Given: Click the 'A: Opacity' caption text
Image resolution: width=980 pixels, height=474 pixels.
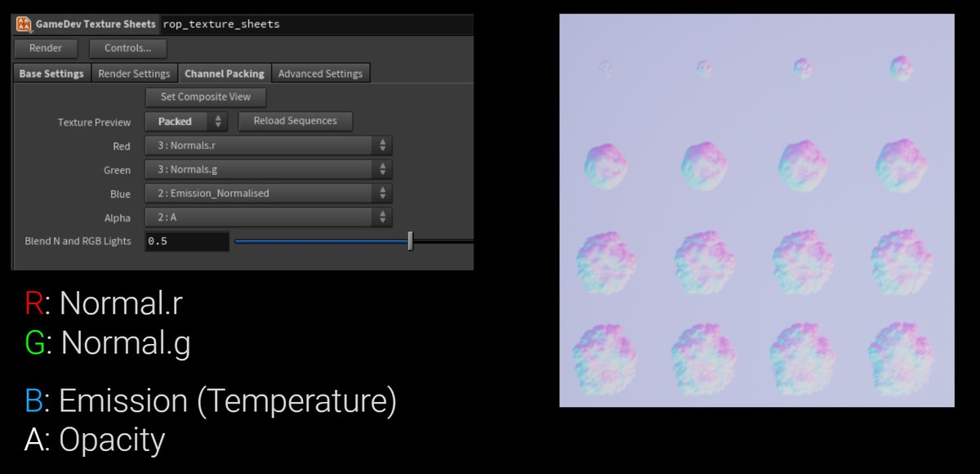Looking at the screenshot, I should click(95, 440).
